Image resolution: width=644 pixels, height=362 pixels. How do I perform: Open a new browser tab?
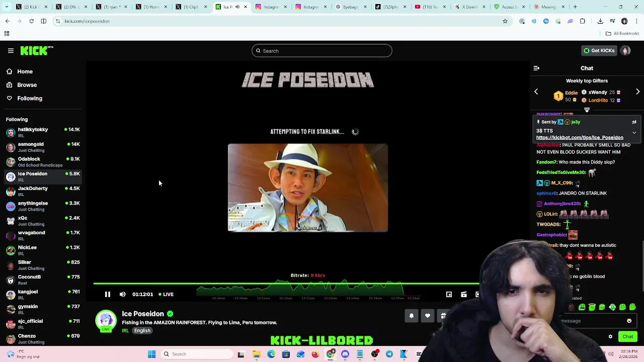pos(575,7)
